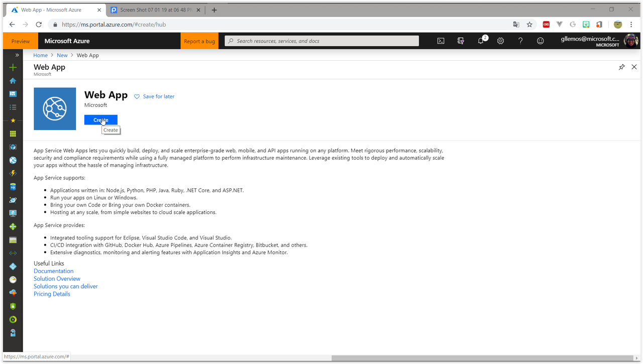This screenshot has height=364, width=643.
Task: Click the Favorites star in sidebar
Action: click(x=13, y=120)
